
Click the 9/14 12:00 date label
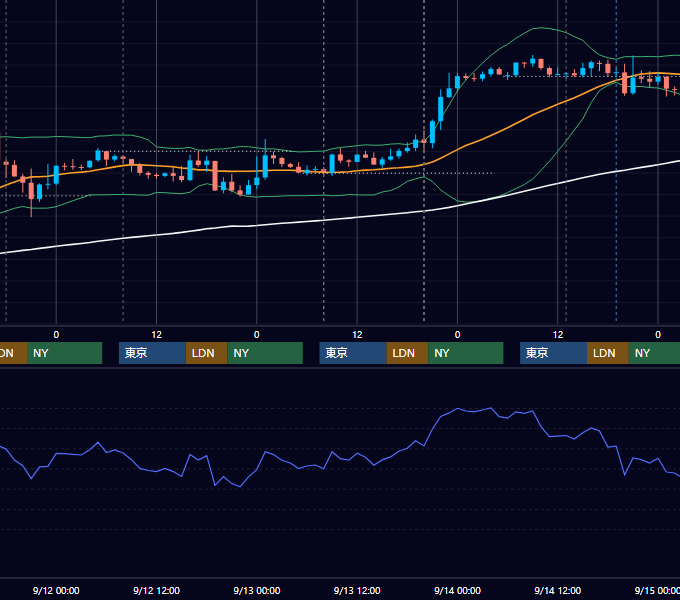coord(558,590)
